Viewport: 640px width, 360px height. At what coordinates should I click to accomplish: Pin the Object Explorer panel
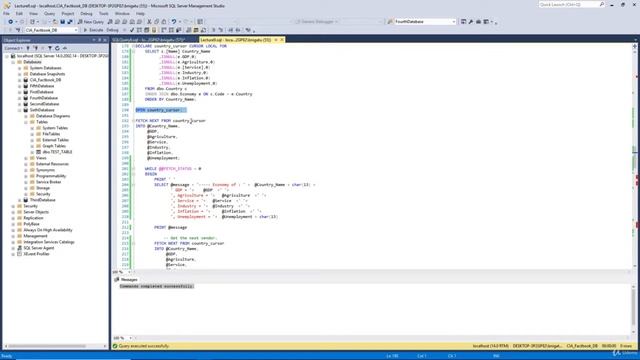click(99, 40)
